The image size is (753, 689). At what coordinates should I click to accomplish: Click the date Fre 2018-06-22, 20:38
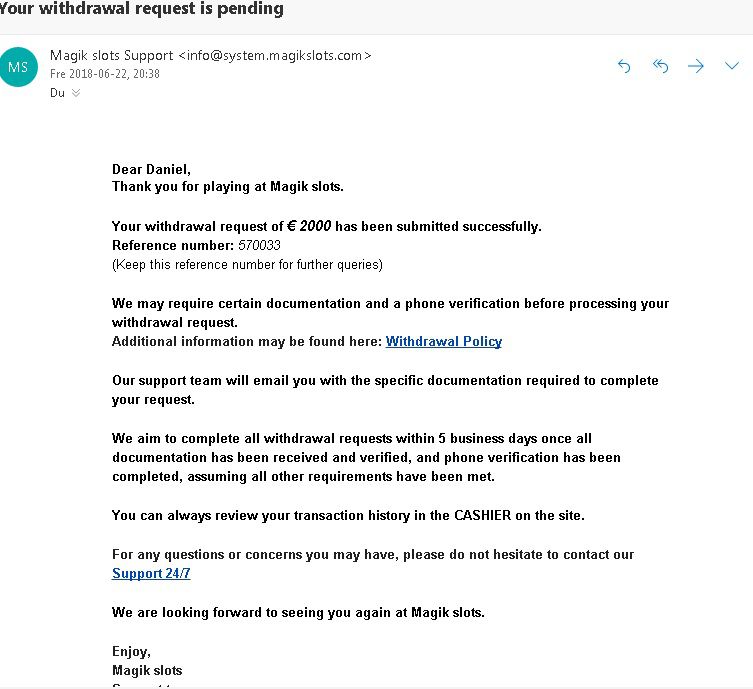click(x=105, y=74)
